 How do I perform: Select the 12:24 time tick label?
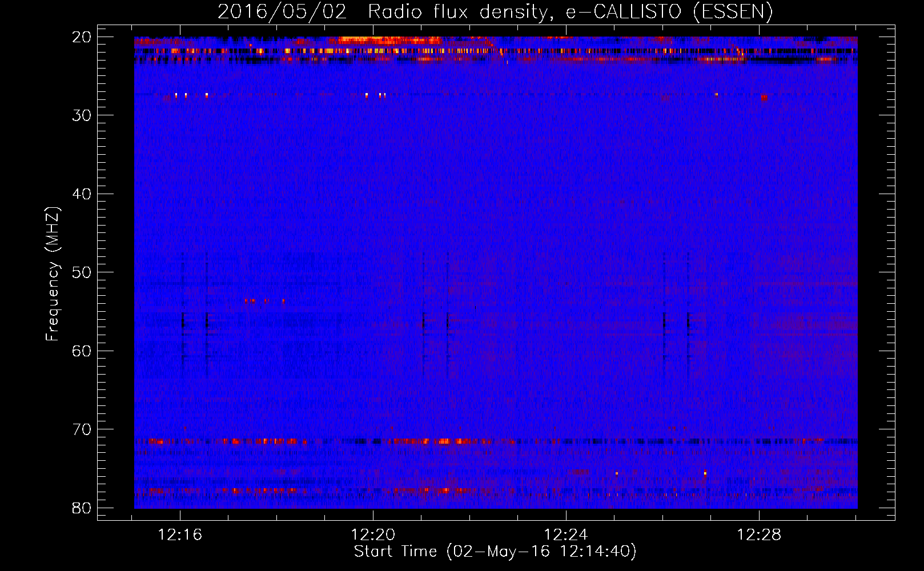[566, 535]
